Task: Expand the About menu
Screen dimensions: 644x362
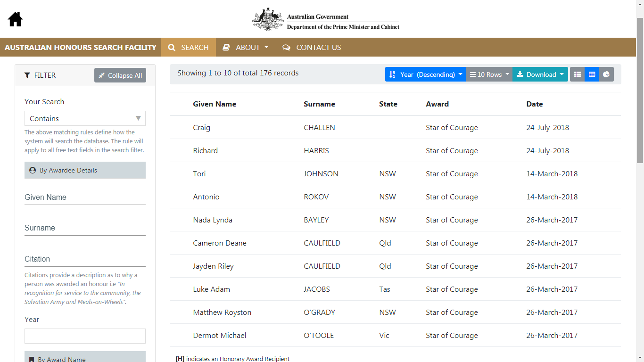Action: pyautogui.click(x=246, y=47)
